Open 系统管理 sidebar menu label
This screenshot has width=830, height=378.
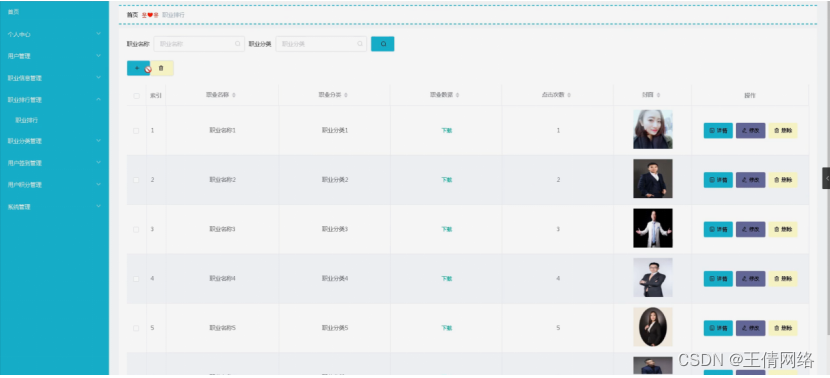19,206
